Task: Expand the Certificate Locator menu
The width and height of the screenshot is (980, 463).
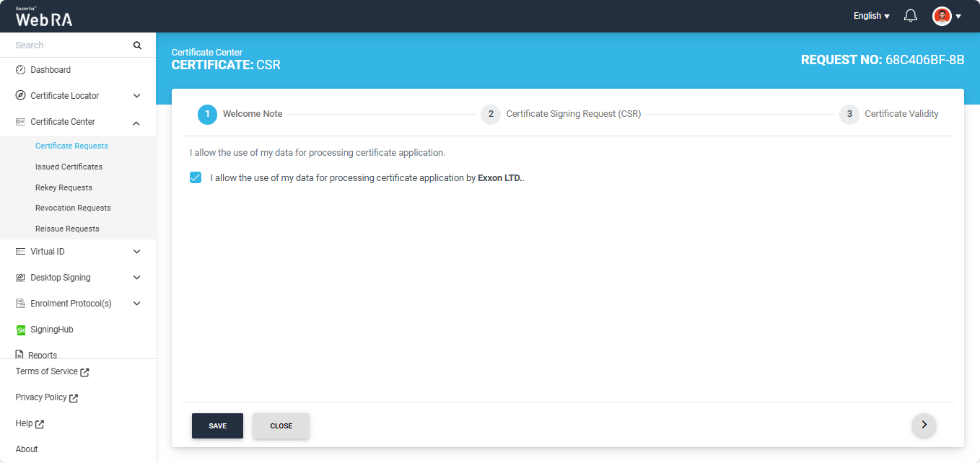Action: (137, 96)
